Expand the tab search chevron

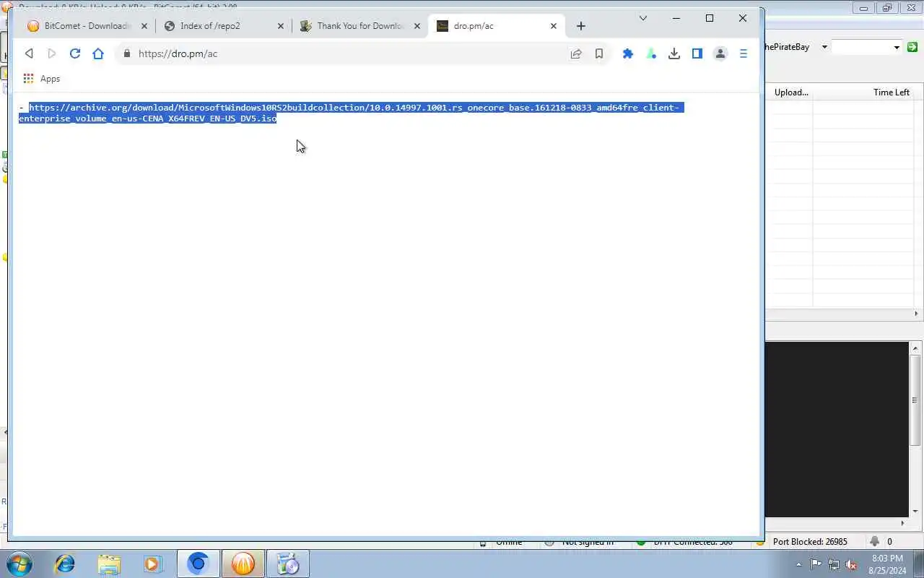point(643,18)
